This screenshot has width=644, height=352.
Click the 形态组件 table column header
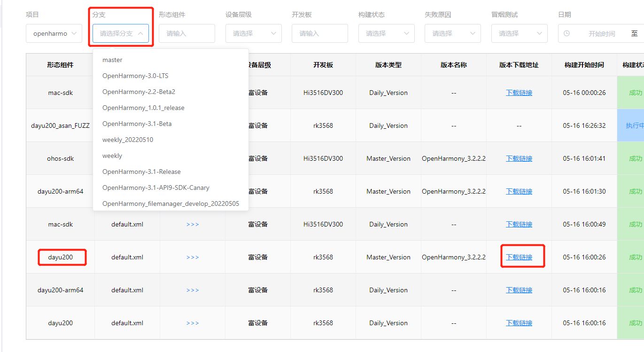(60, 65)
